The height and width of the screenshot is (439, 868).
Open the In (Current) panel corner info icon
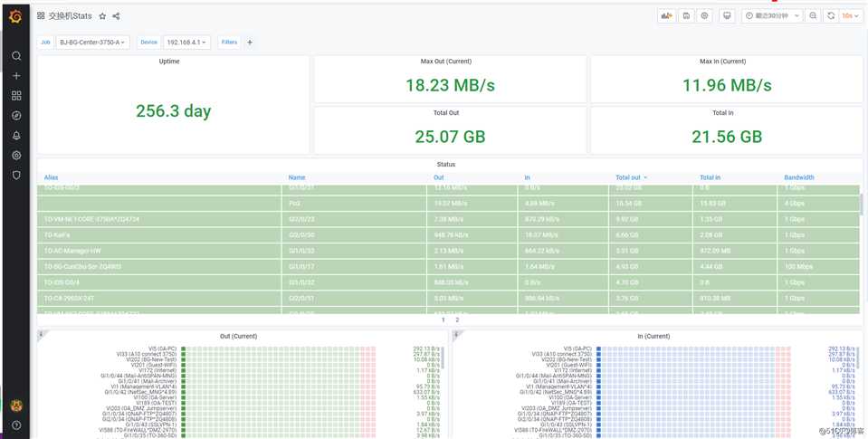pos(457,334)
